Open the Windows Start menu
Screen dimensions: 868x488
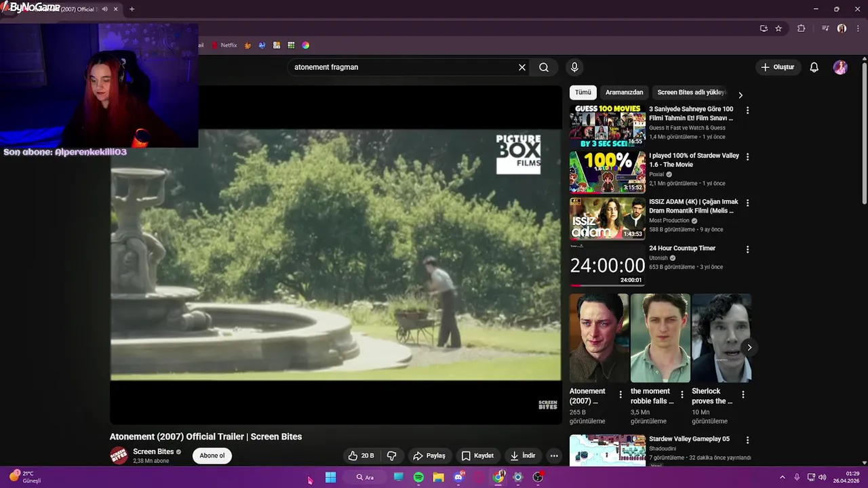(330, 477)
